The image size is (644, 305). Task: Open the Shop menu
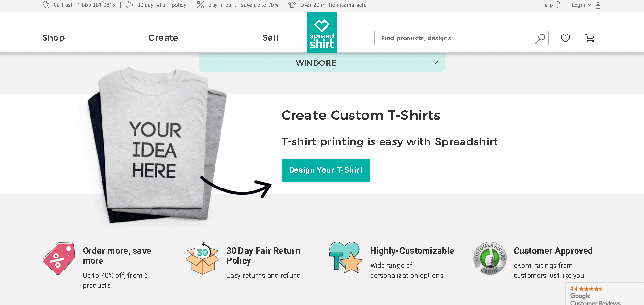point(53,37)
